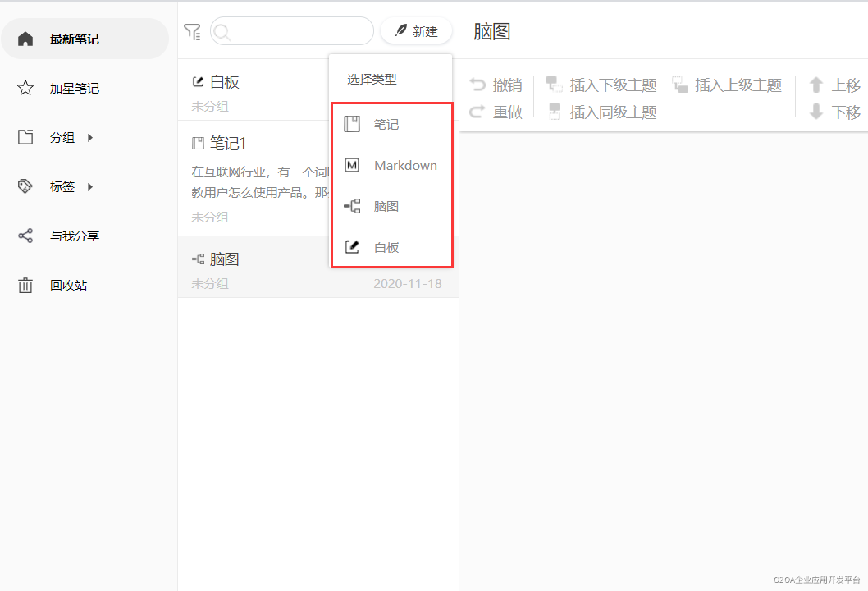Click 插入下级主题 text in toolbar
This screenshot has height=591, width=868.
(614, 85)
